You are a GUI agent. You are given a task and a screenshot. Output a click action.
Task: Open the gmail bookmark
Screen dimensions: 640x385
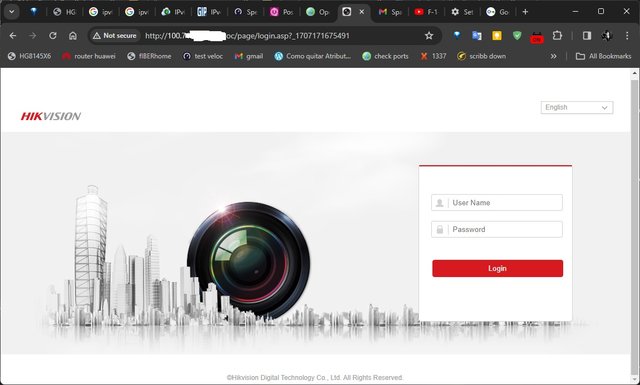[249, 56]
